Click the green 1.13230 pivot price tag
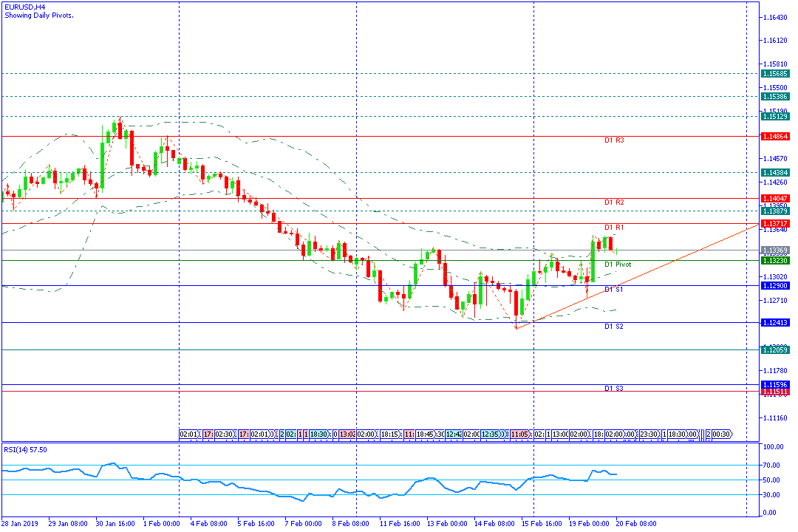 (x=775, y=261)
